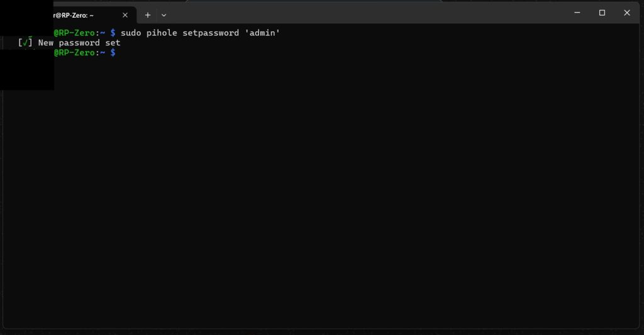
Task: Click the word 'pihole' in the command
Action: tap(162, 32)
